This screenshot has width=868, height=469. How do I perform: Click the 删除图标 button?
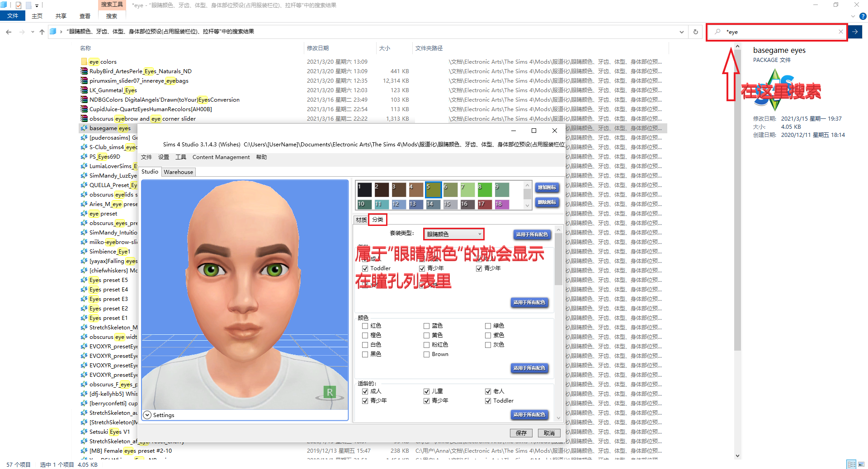[547, 202]
